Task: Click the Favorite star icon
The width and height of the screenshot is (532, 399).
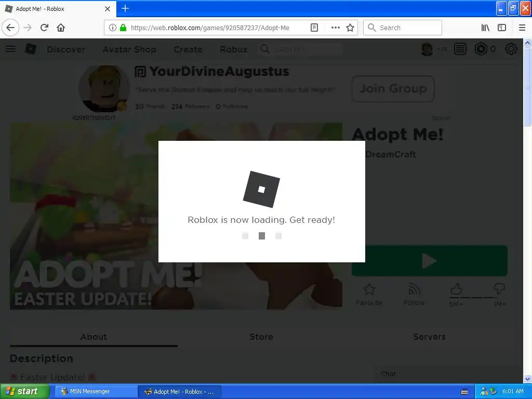Action: click(369, 290)
